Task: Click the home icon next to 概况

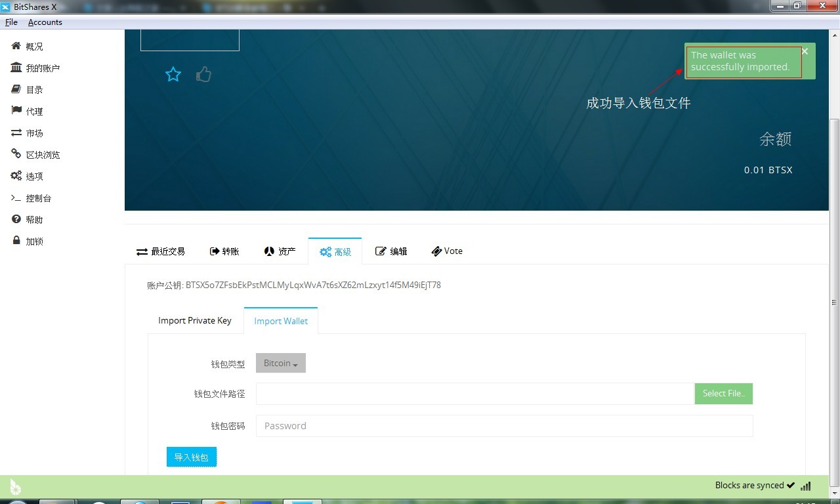Action: point(16,46)
